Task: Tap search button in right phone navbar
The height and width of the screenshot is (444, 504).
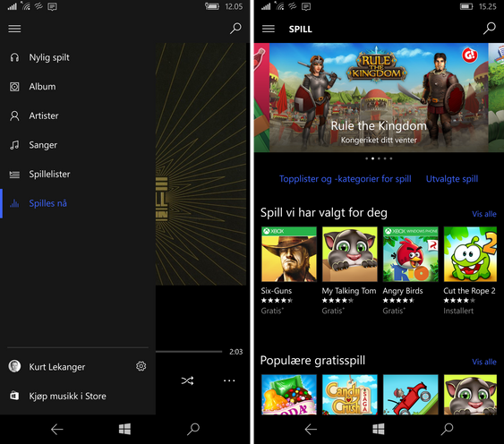Action: [x=447, y=429]
